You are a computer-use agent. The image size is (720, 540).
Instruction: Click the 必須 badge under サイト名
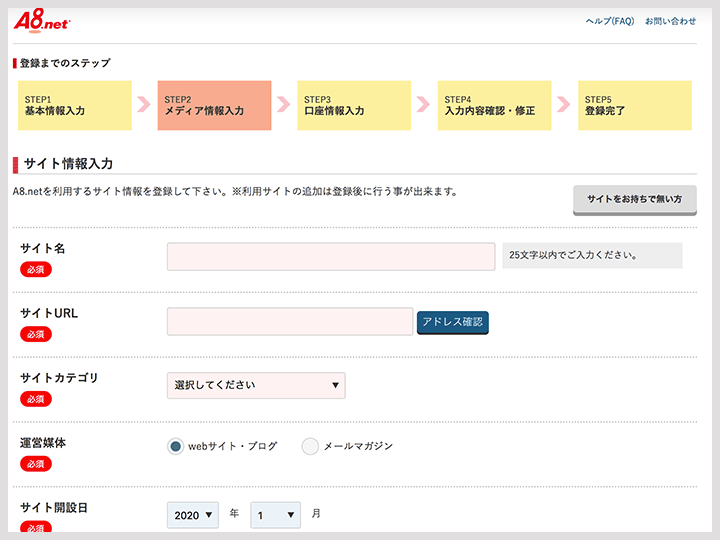click(x=36, y=269)
